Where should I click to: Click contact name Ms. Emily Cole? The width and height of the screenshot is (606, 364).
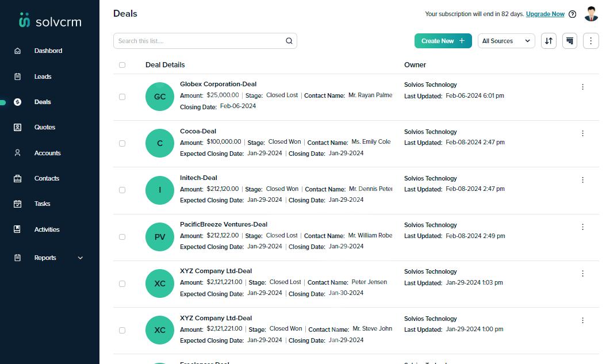point(371,142)
